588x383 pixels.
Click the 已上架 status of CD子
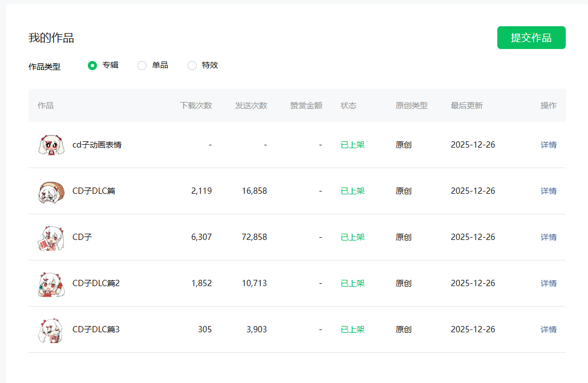[x=352, y=237]
